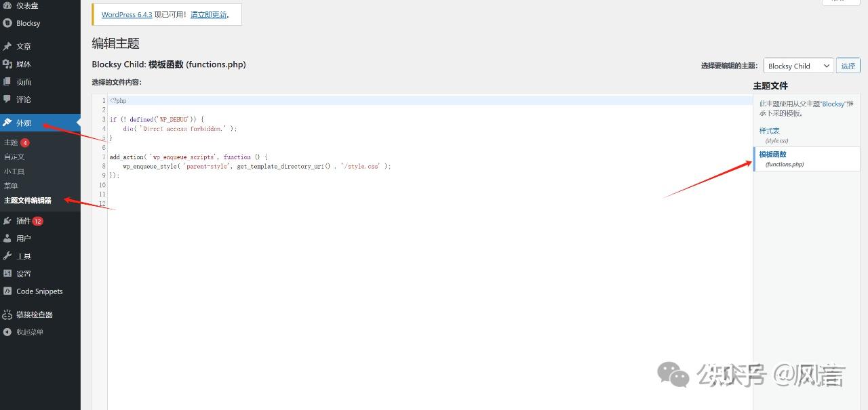Open WordPress 6.4.3 release link
This screenshot has height=410, width=868.
127,14
